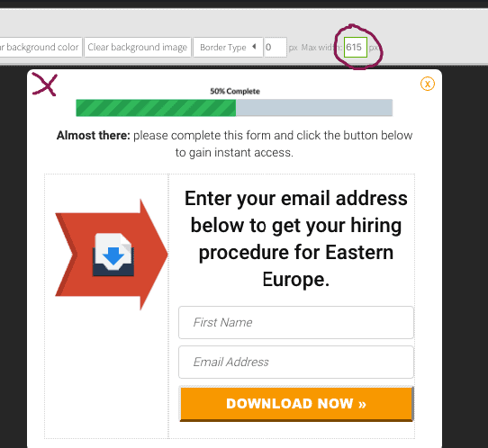Click the border width px field
Viewport: 488px width, 448px height.
click(276, 48)
